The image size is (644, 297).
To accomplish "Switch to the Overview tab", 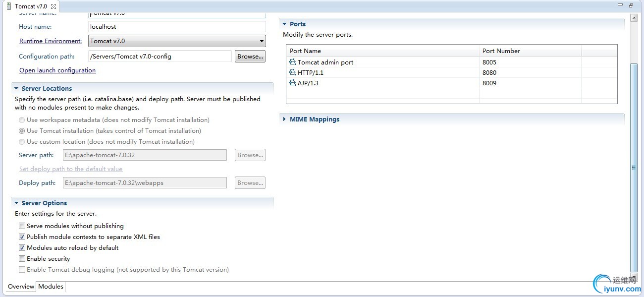I will click(21, 287).
